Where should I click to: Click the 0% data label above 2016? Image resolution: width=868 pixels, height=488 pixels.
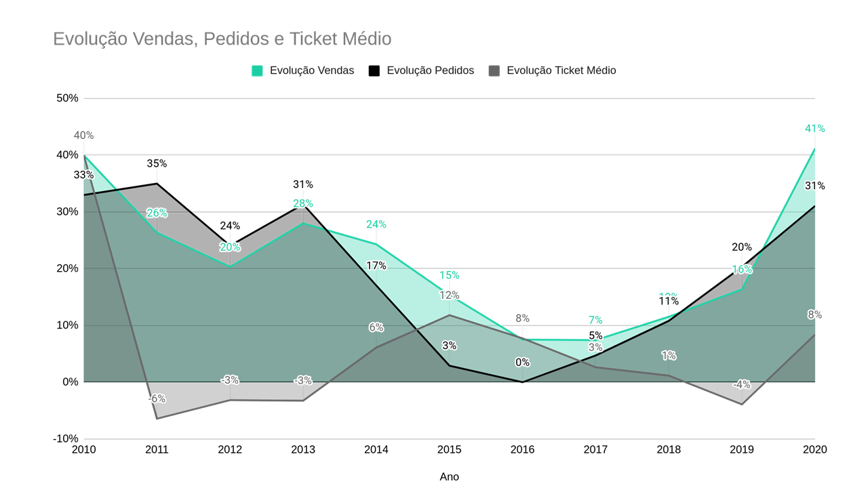click(522, 363)
